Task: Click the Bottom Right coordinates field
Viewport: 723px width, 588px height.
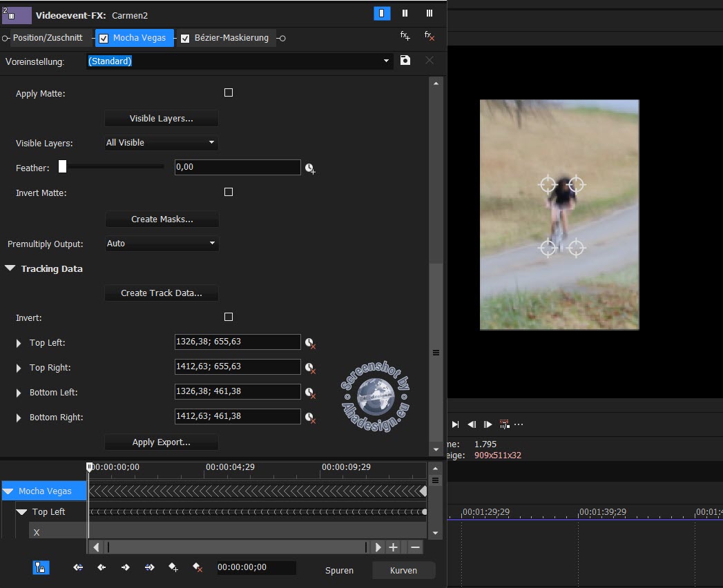Action: [x=238, y=417]
